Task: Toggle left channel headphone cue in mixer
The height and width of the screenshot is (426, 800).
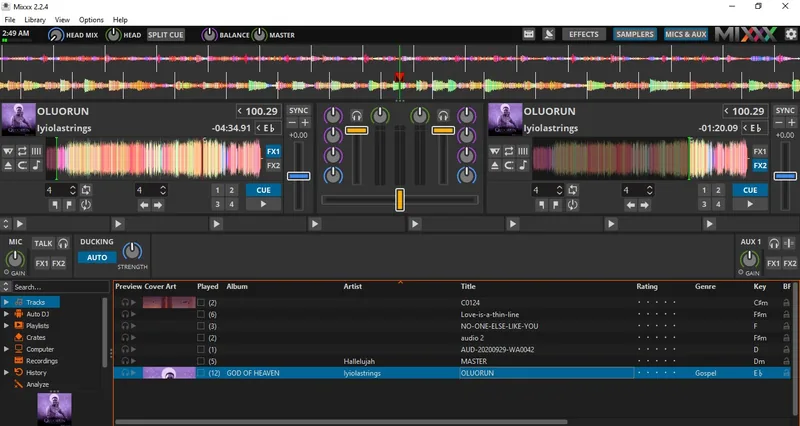Action: pos(356,116)
